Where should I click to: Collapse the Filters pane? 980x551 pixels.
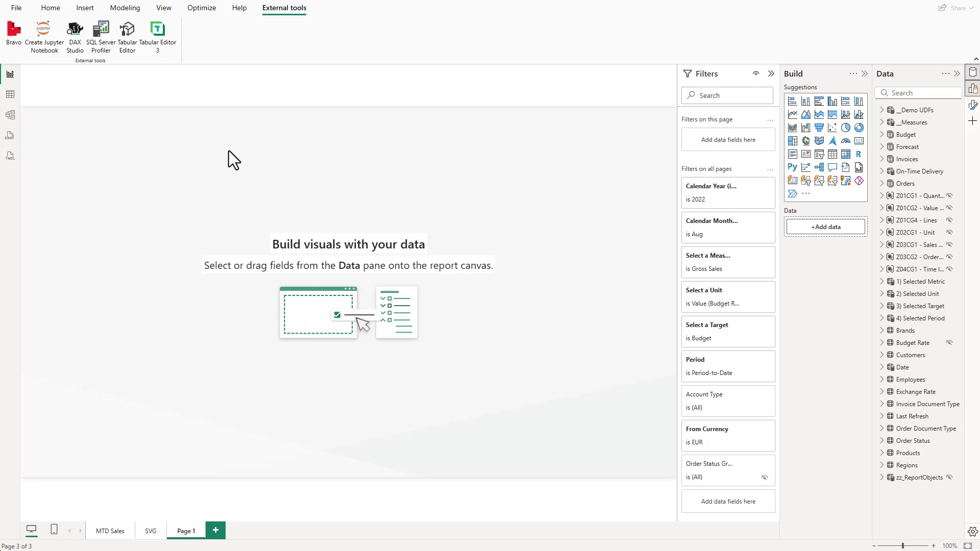[771, 73]
